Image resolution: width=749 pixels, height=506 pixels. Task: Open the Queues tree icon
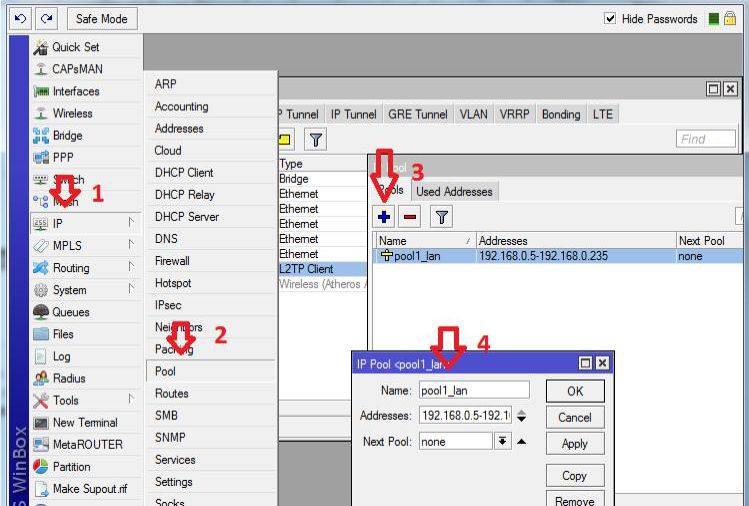coord(41,312)
